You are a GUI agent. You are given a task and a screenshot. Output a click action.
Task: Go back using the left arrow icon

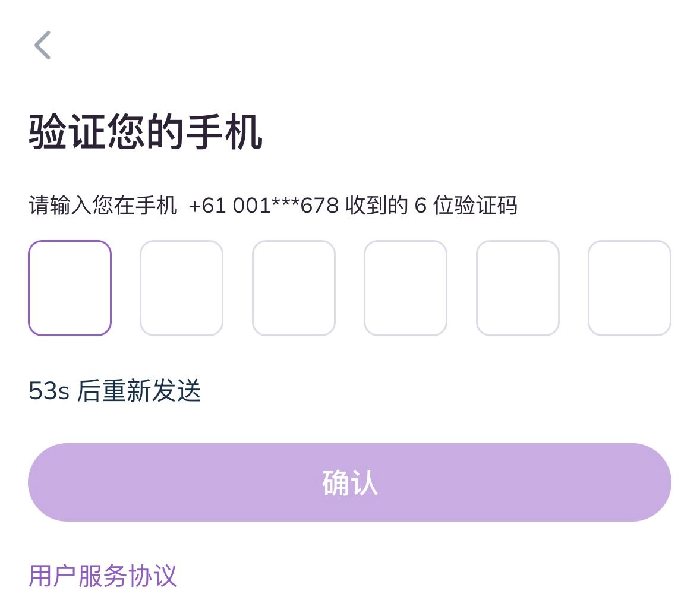point(43,46)
